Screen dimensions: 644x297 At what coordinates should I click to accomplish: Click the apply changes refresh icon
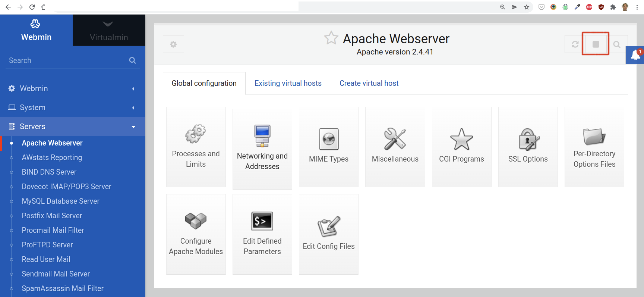(575, 44)
